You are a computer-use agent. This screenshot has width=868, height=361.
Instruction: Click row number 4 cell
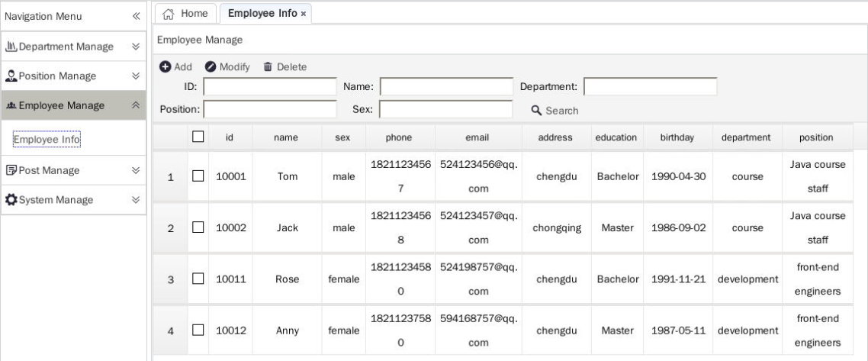tap(171, 331)
